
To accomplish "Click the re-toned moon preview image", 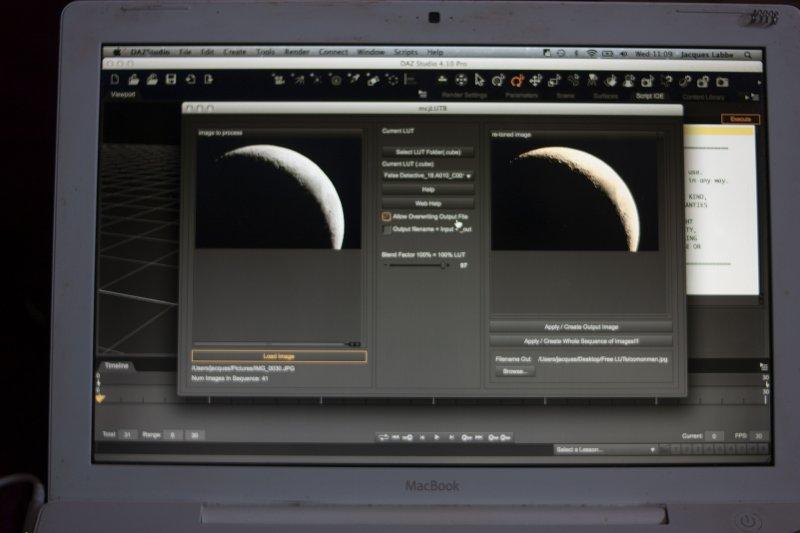I will (x=575, y=195).
